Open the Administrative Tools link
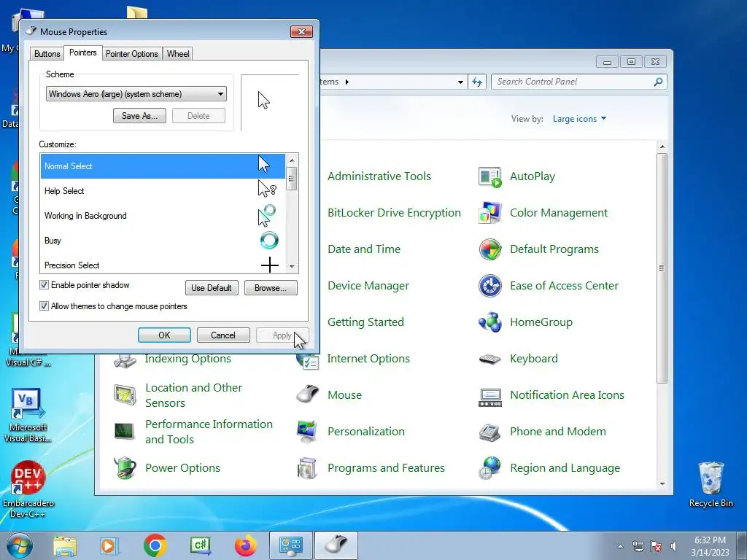 point(379,176)
